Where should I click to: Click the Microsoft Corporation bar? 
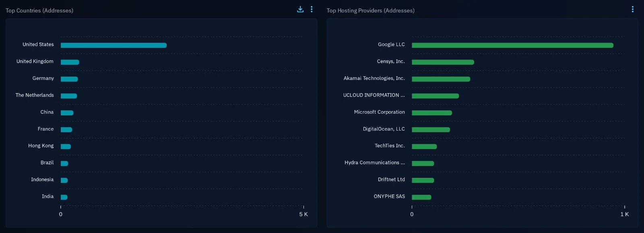[x=432, y=113]
